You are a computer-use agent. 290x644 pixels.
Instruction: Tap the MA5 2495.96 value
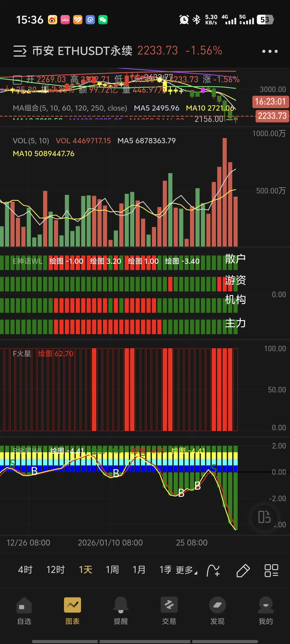pos(157,108)
